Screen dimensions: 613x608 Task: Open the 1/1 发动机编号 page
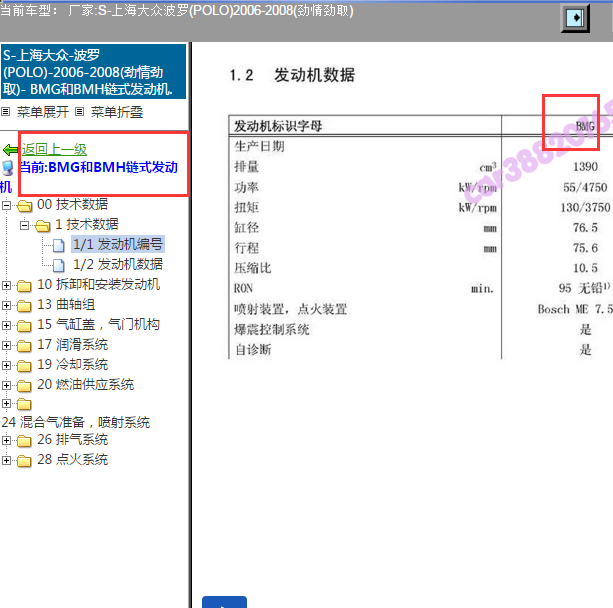point(118,244)
